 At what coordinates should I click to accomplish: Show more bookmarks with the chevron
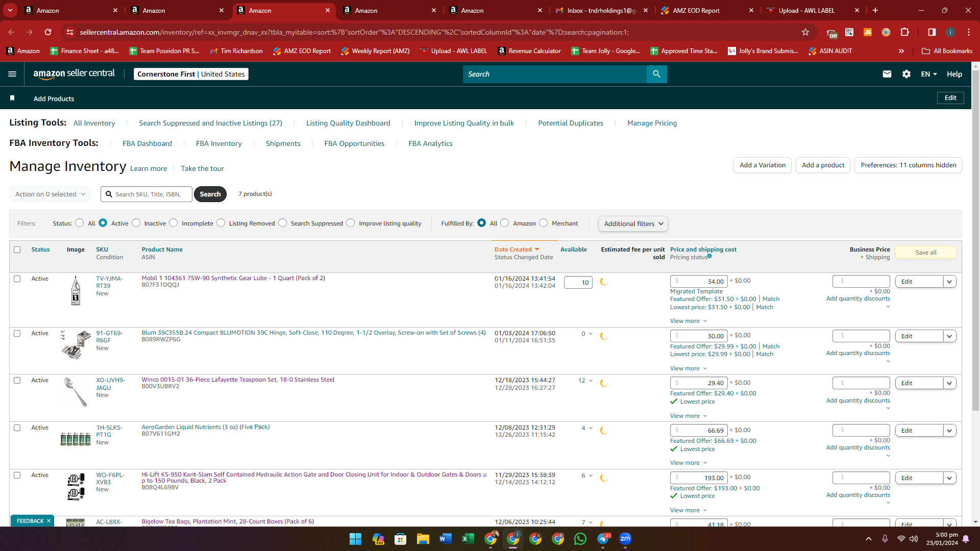[x=901, y=51]
